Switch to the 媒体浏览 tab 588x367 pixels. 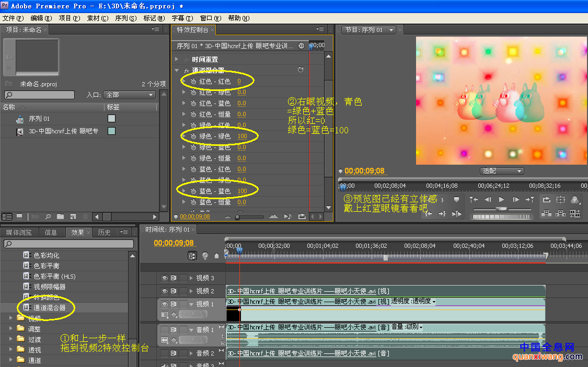click(19, 232)
